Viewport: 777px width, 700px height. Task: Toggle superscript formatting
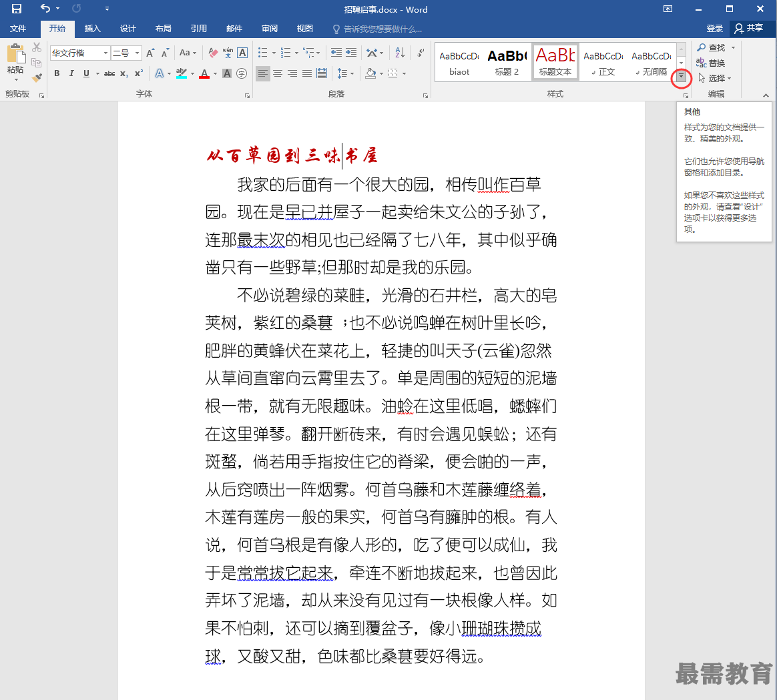tap(139, 73)
